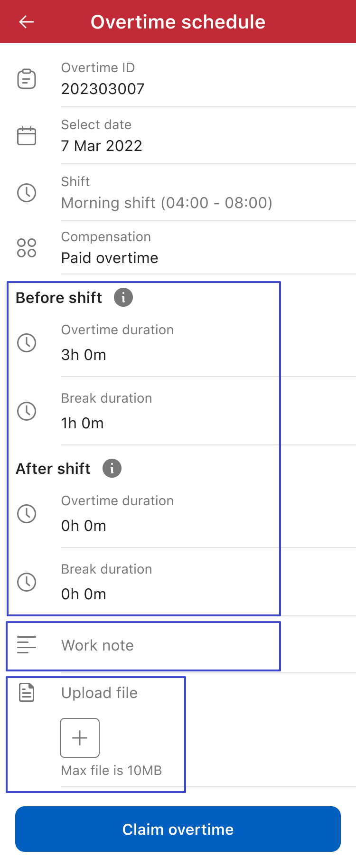Tap the back arrow to leave Overtime schedule
Viewport: 356px width, 868px height.
[26, 21]
